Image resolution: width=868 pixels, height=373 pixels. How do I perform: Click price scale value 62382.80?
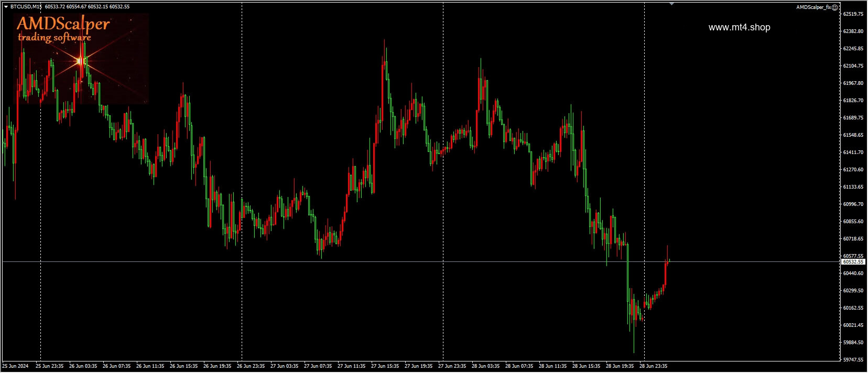pyautogui.click(x=853, y=31)
